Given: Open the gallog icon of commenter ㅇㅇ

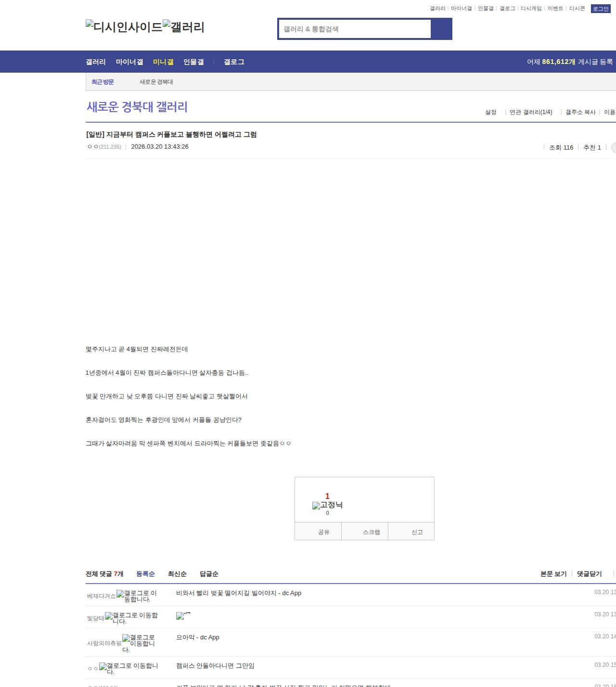Looking at the screenshot, I should click(x=128, y=669).
